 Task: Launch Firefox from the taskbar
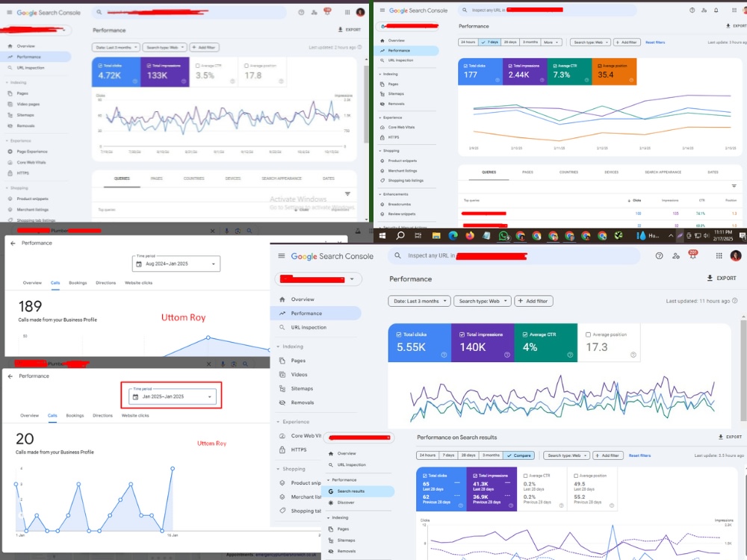click(x=470, y=235)
